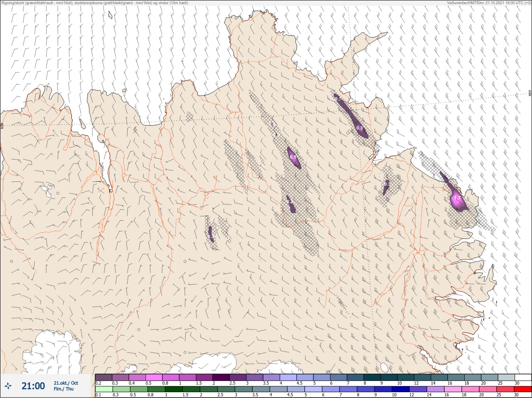
Task: Click lavender 4 swatch in upper legend row
Action: [288, 377]
